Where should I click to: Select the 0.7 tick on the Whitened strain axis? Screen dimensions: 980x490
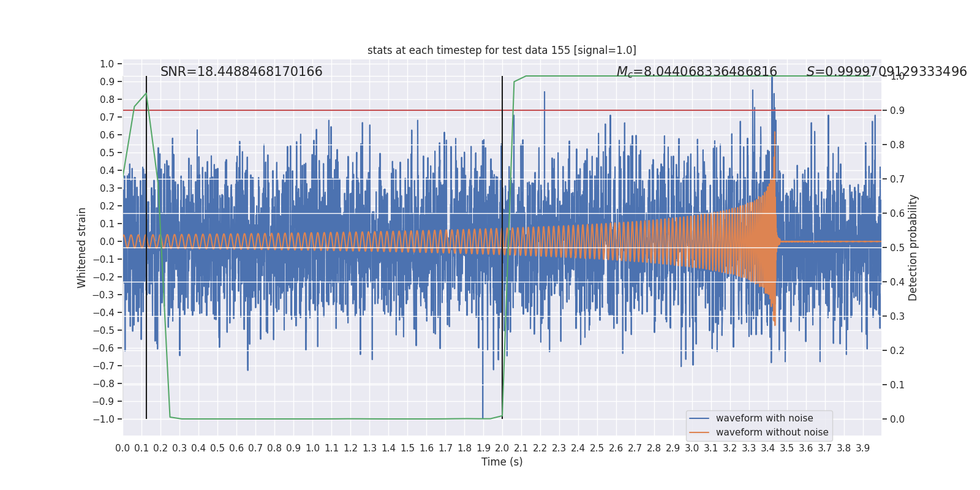click(107, 117)
